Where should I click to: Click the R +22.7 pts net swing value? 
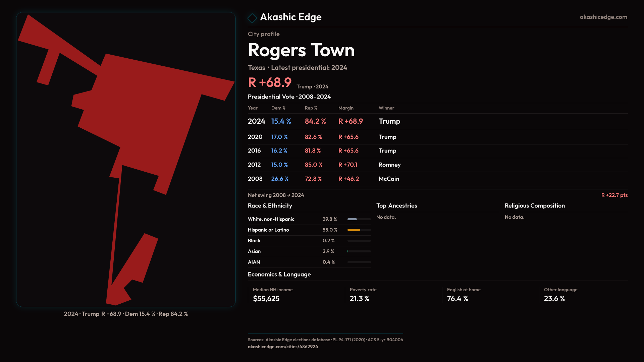(x=614, y=195)
